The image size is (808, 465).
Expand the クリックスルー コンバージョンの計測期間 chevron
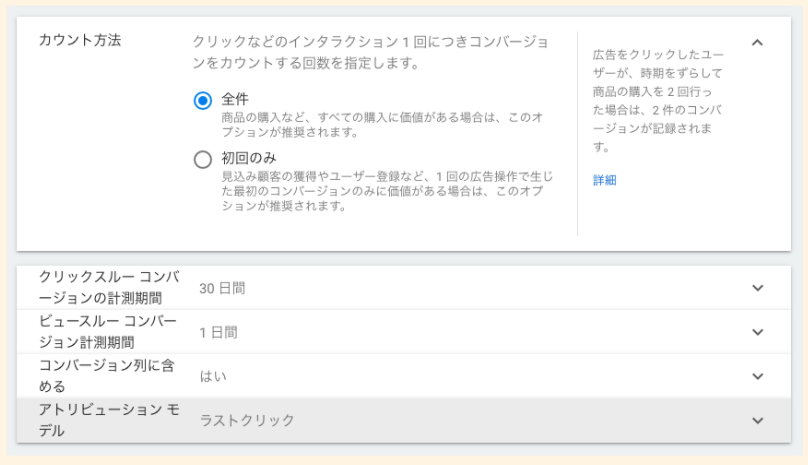coord(757,288)
